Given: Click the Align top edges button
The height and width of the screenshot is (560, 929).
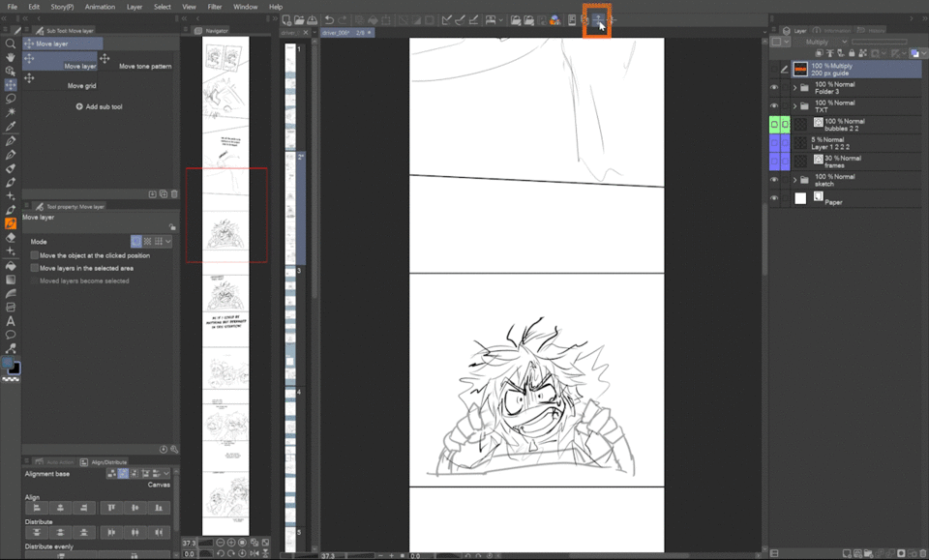Looking at the screenshot, I should click(111, 508).
